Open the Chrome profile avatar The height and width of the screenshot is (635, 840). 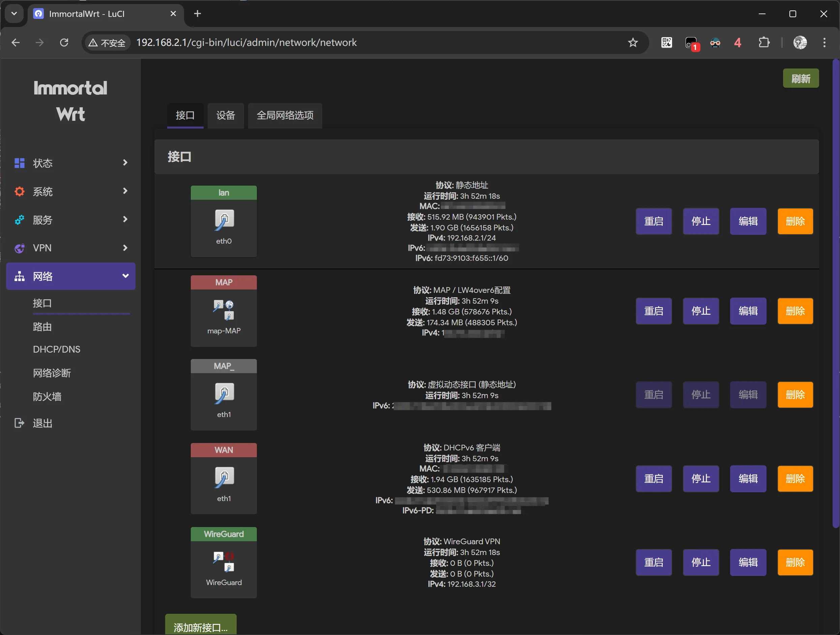click(800, 43)
